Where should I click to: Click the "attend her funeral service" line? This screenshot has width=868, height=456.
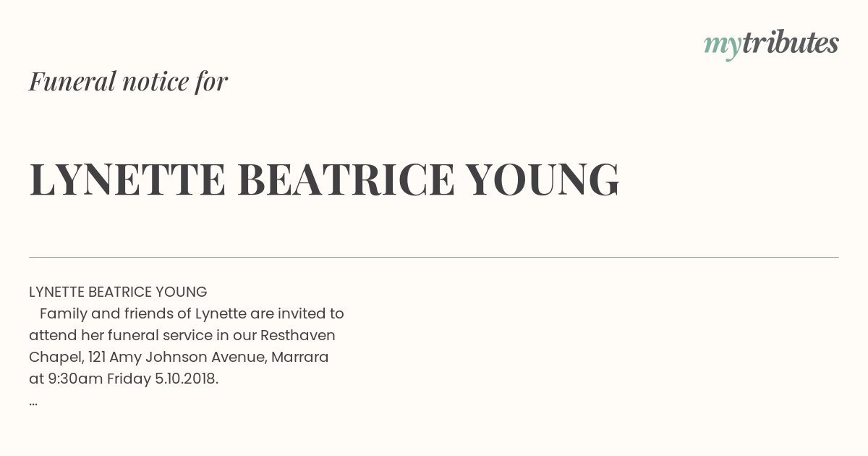pos(182,335)
